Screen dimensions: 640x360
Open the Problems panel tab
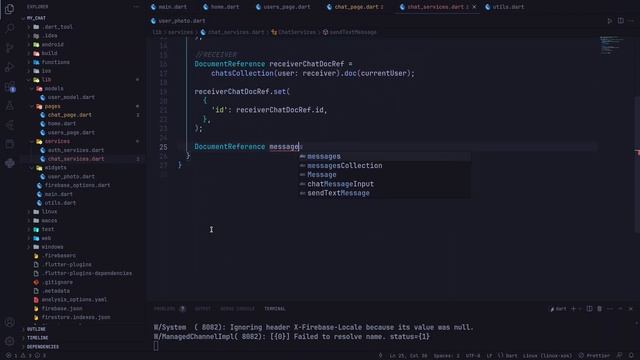(169, 309)
